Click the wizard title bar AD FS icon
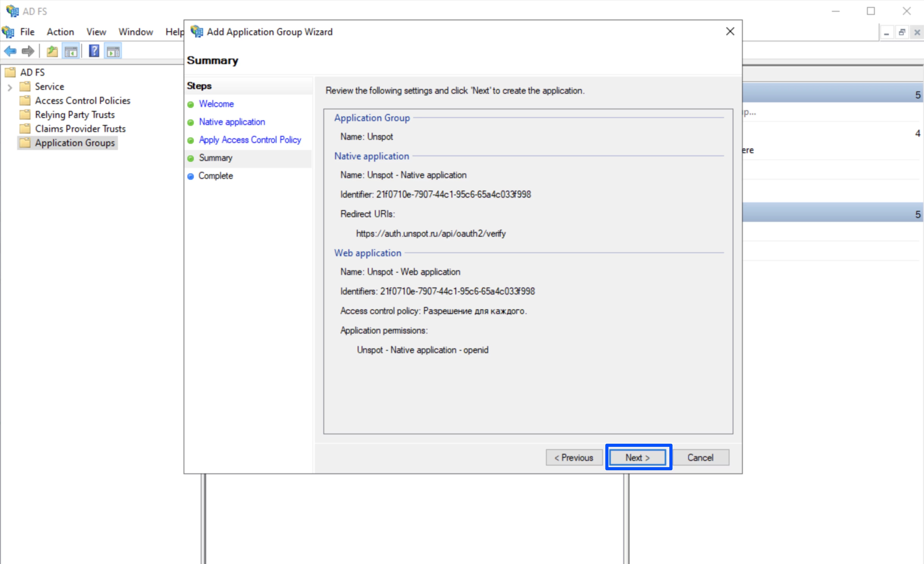Image resolution: width=924 pixels, height=564 pixels. tap(196, 31)
